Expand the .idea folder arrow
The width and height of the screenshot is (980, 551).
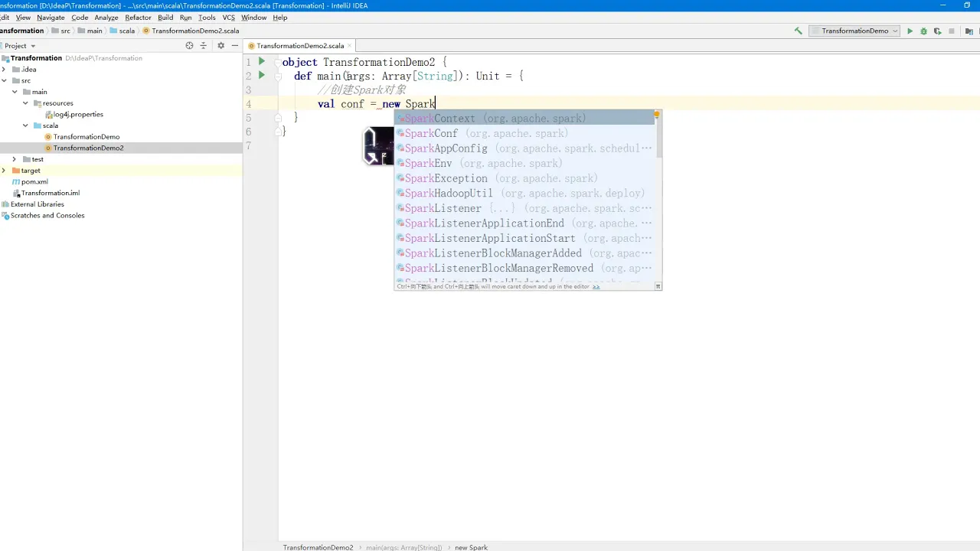4,70
